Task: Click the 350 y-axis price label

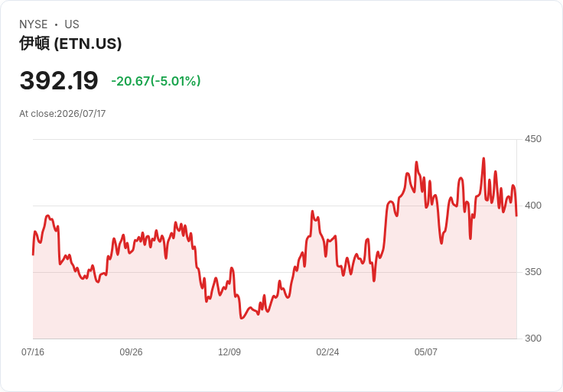Action: (533, 272)
